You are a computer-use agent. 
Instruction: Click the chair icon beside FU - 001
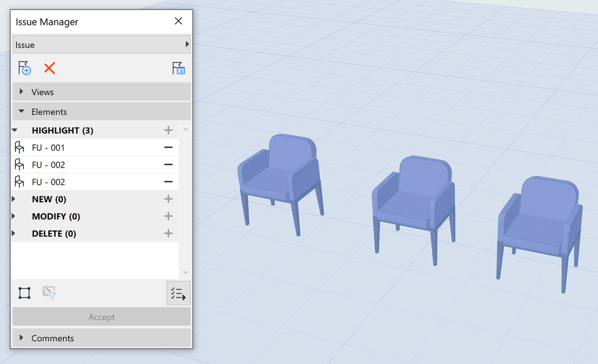(19, 147)
